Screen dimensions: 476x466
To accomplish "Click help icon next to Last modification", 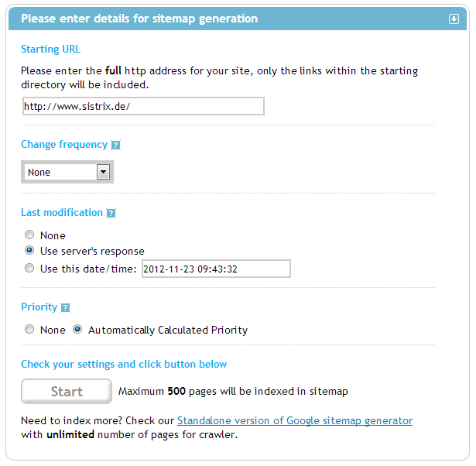I will pos(111,213).
